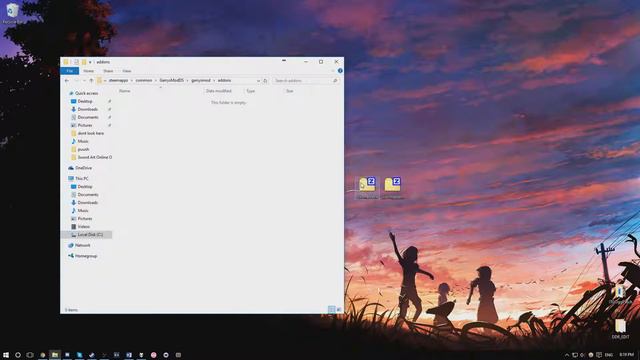The width and height of the screenshot is (640, 360).
Task: Select OneDrive in navigation pane
Action: coord(83,168)
